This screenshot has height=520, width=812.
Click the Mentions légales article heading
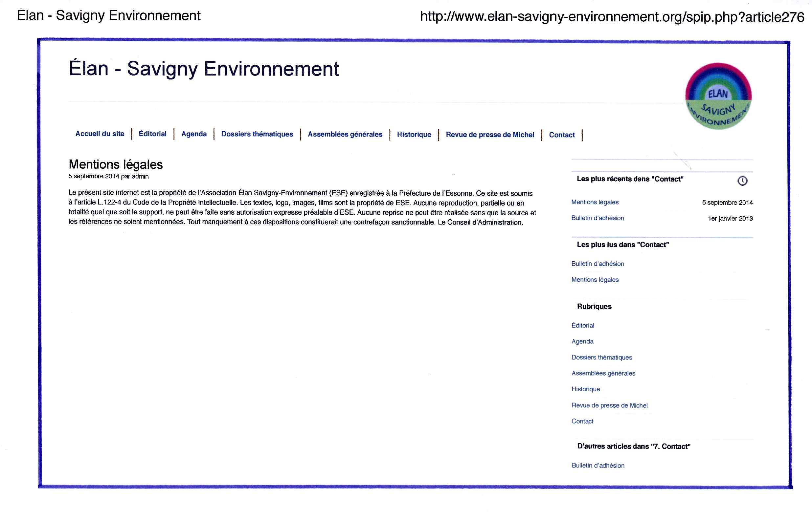tap(116, 164)
